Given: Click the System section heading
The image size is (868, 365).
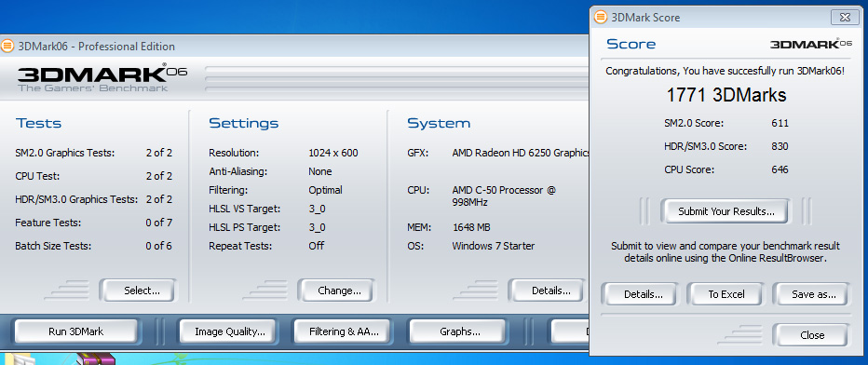Looking at the screenshot, I should click(x=439, y=123).
